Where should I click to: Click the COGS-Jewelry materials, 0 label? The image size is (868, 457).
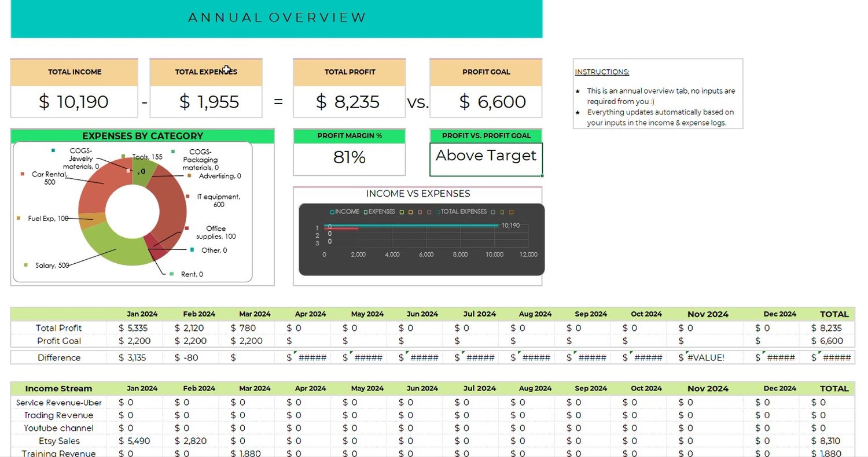point(81,159)
